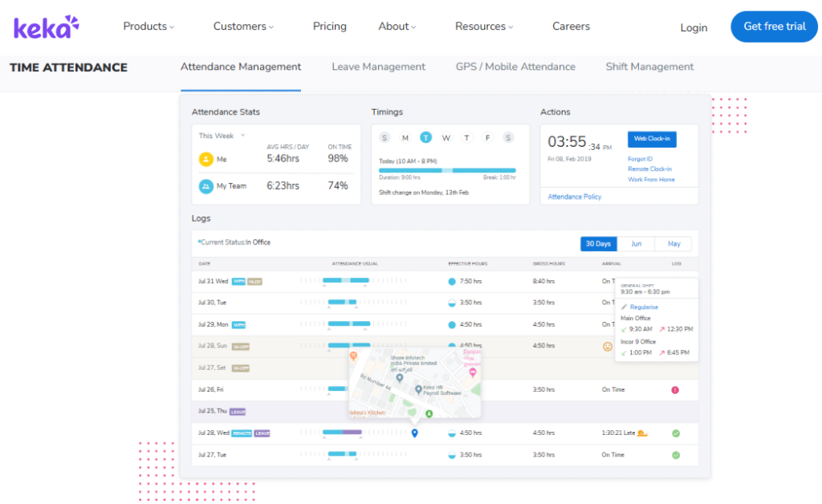Image resolution: width=822 pixels, height=504 pixels.
Task: Click the blue location pin on Jul 28 Wed
Action: 415,433
